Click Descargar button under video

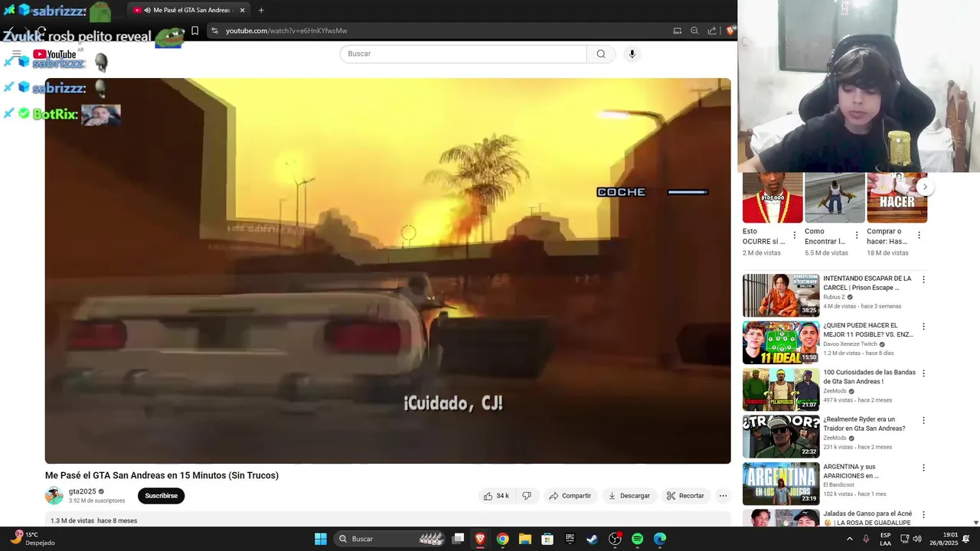[629, 496]
